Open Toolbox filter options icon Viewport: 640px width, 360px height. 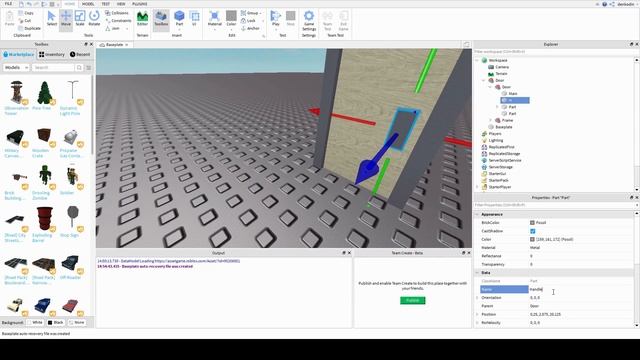coord(89,67)
